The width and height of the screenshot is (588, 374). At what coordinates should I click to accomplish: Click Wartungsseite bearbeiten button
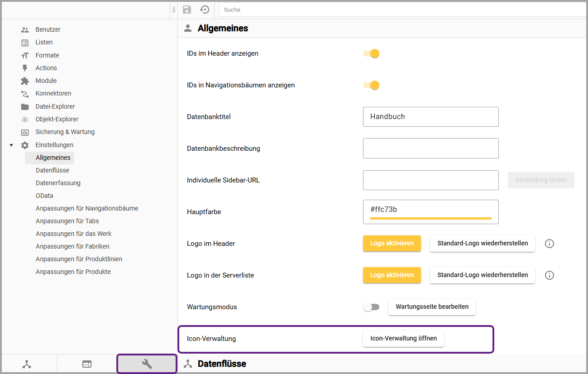pyautogui.click(x=432, y=307)
